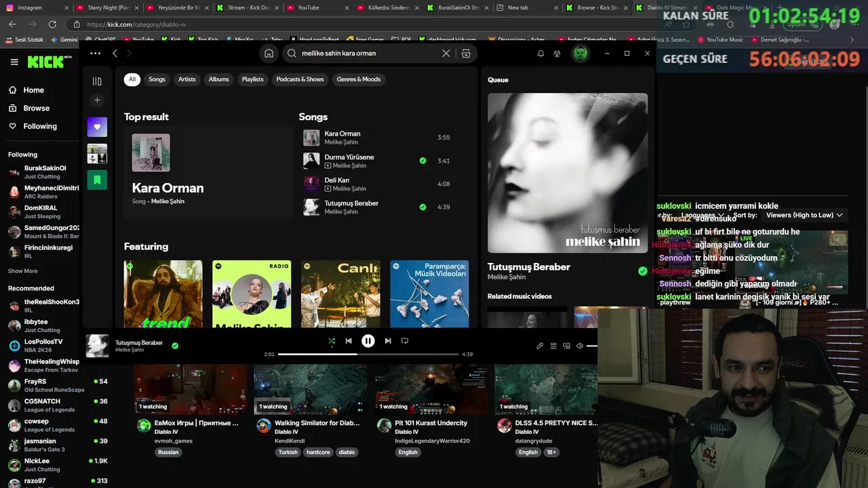Click the hardcore tag
The image size is (868, 488).
click(x=318, y=452)
